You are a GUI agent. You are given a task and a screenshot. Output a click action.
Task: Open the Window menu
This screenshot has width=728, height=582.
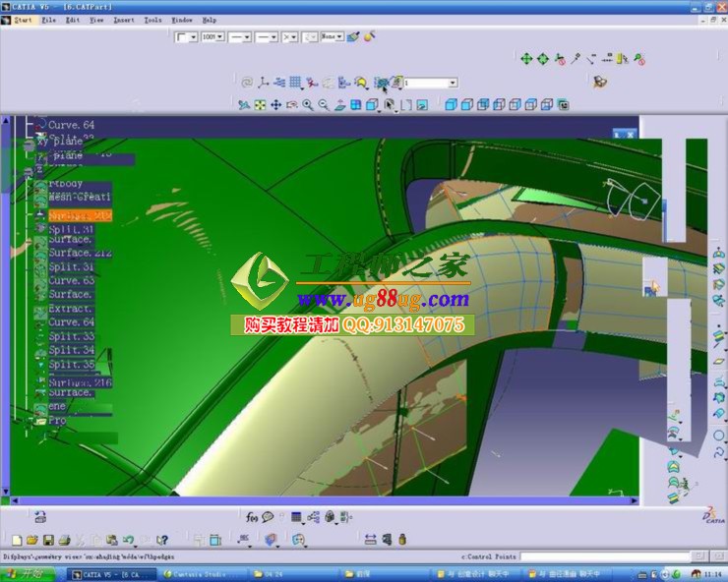pos(182,20)
